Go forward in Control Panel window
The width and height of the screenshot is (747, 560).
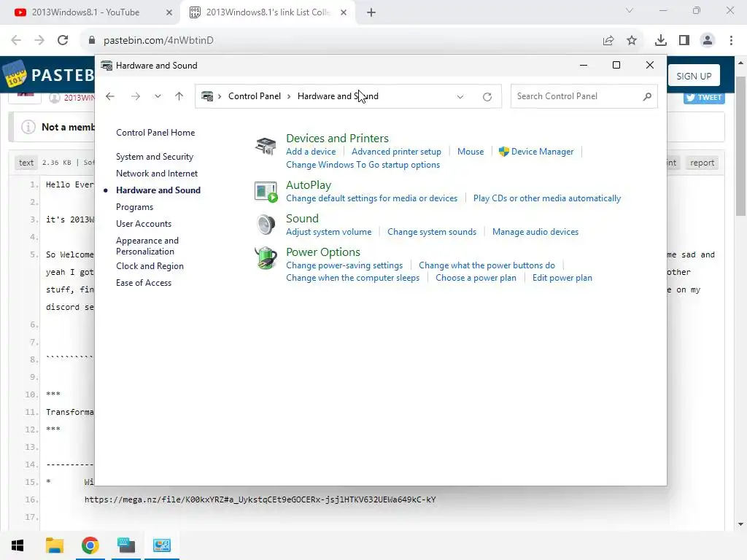[136, 96]
